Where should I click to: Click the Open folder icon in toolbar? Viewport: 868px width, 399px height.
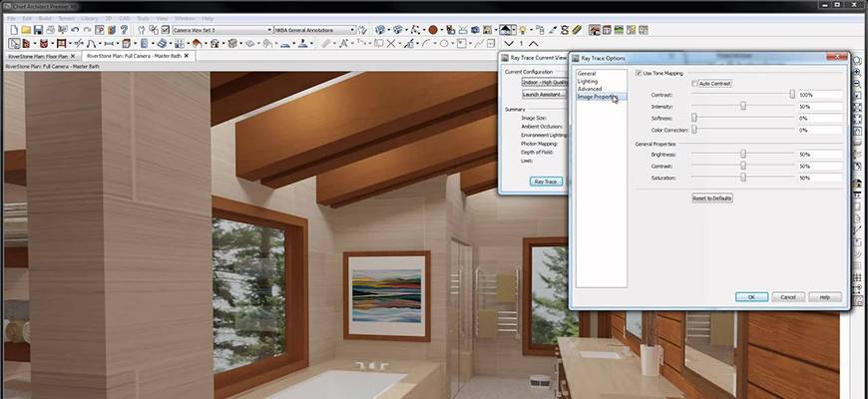point(25,30)
